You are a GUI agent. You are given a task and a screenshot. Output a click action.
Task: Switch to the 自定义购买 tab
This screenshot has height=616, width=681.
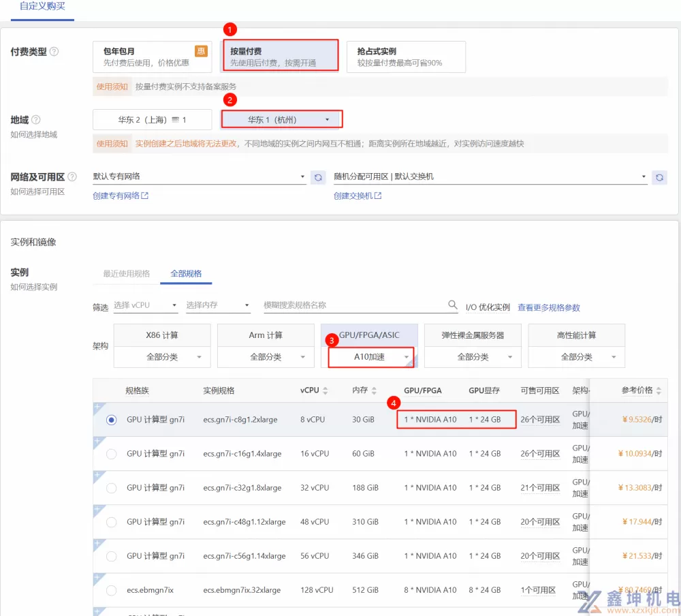[x=42, y=6]
